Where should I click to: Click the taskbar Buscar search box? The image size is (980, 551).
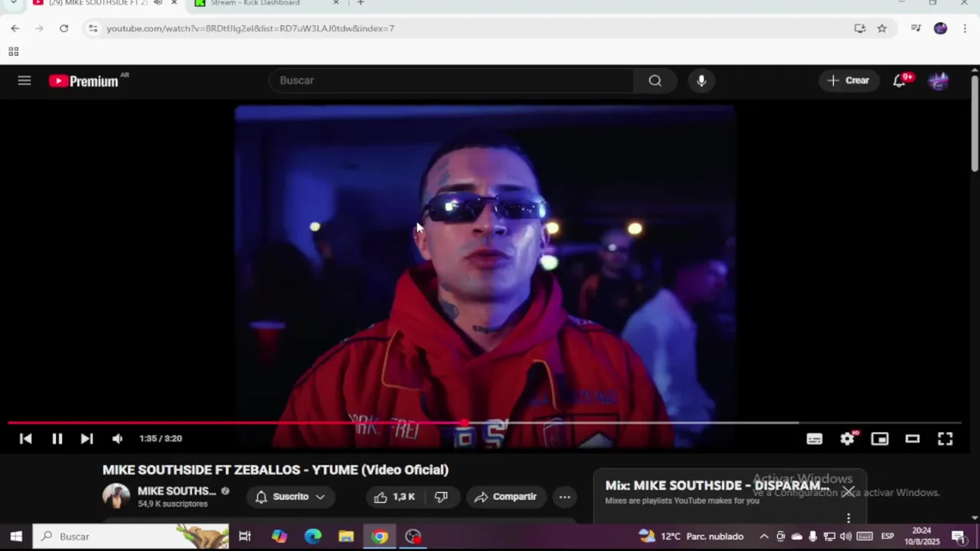pyautogui.click(x=131, y=536)
